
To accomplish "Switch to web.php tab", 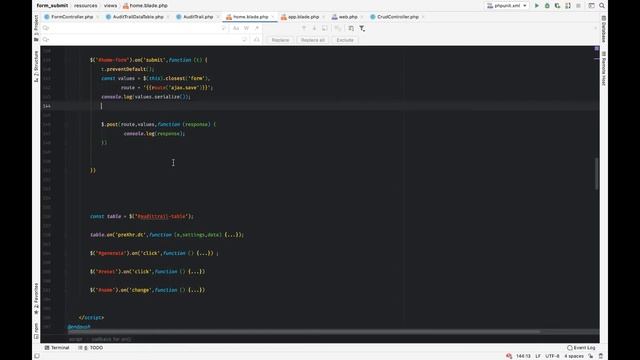I will pyautogui.click(x=348, y=17).
